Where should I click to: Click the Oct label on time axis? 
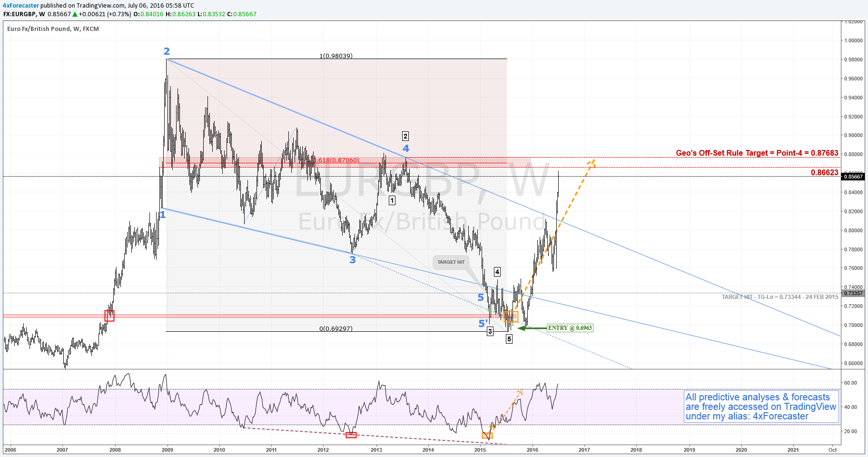(832, 450)
